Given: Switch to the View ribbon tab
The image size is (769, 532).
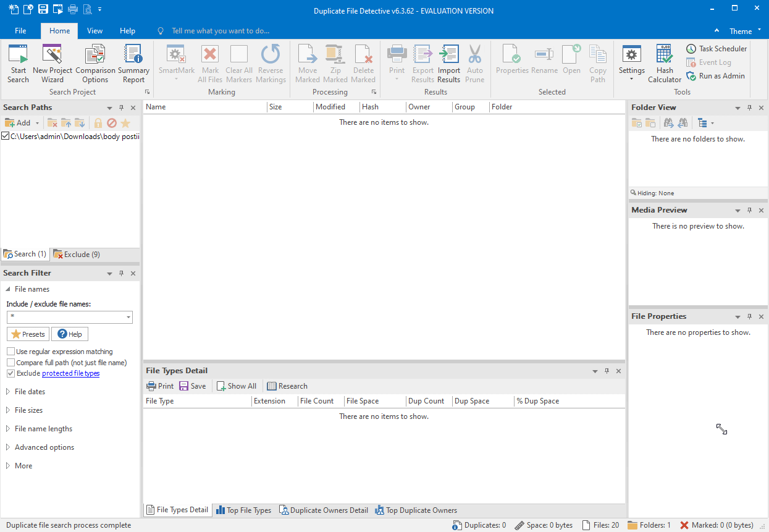Looking at the screenshot, I should pyautogui.click(x=95, y=30).
